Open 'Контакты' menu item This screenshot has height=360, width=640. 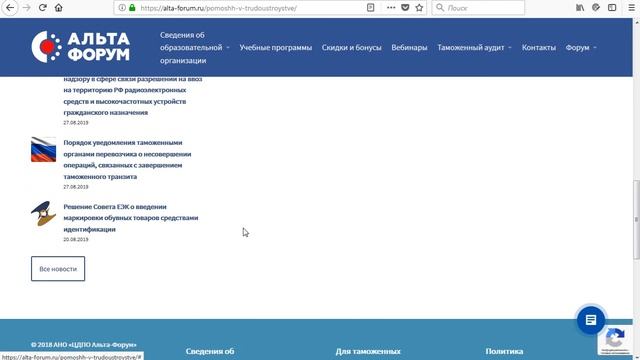point(539,47)
